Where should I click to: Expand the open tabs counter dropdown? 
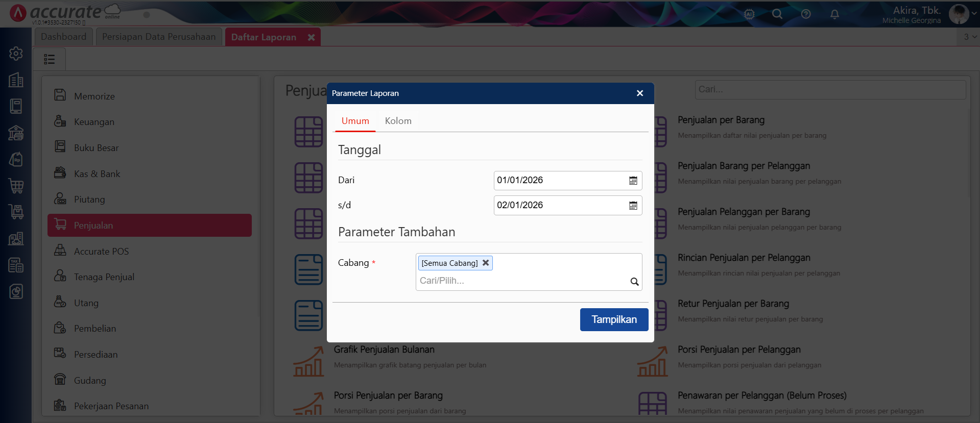coord(969,37)
